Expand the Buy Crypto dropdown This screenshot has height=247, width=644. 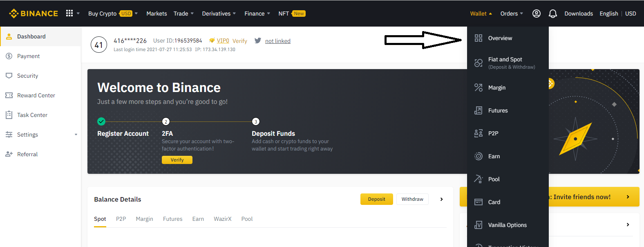click(136, 13)
